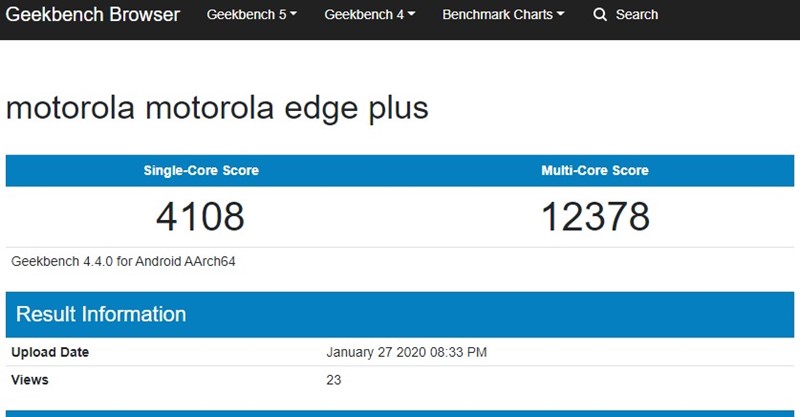Click the caret arrow beside Geekbench 5
Screen dimensions: 800x417
294,15
